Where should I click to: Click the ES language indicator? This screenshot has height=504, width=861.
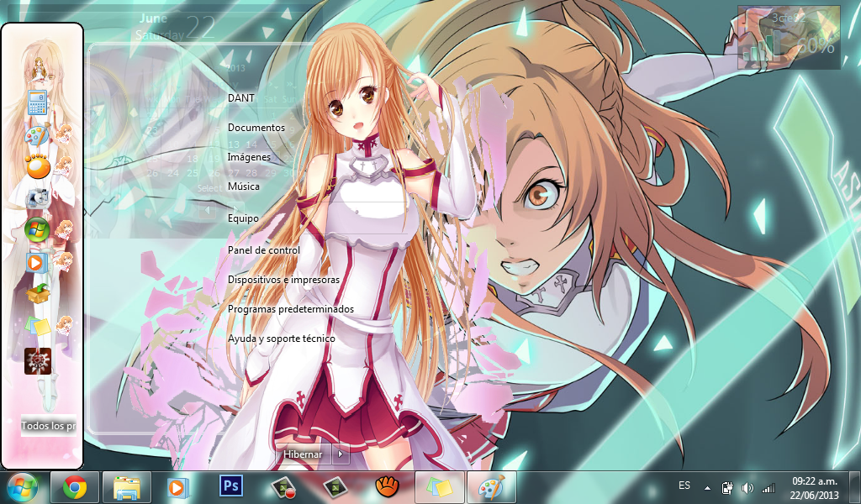pos(684,486)
